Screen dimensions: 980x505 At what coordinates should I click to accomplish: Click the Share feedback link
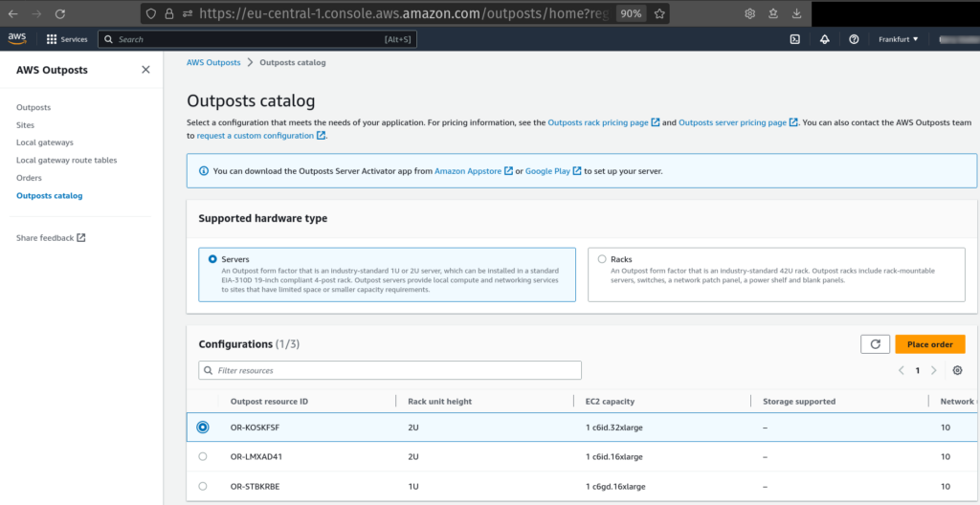(51, 238)
